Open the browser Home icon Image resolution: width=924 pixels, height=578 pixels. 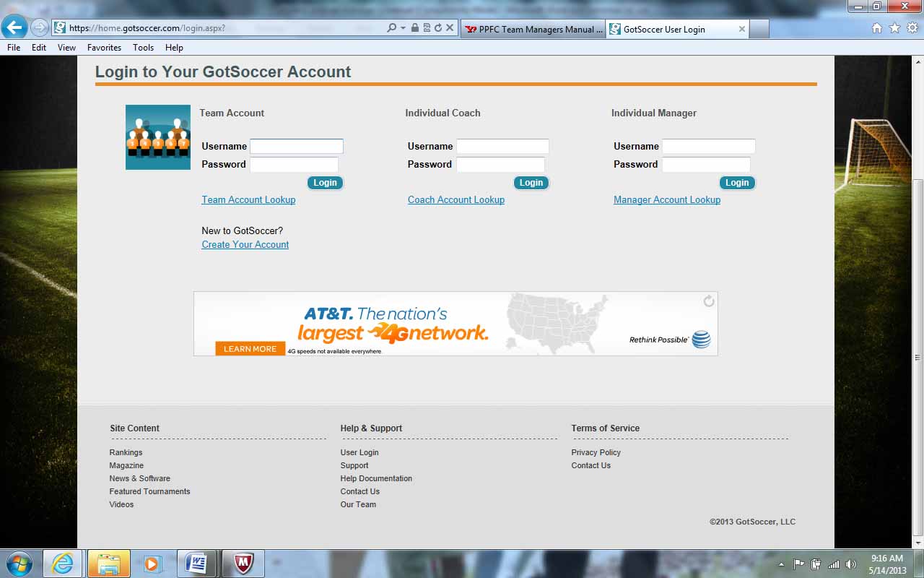pos(877,28)
